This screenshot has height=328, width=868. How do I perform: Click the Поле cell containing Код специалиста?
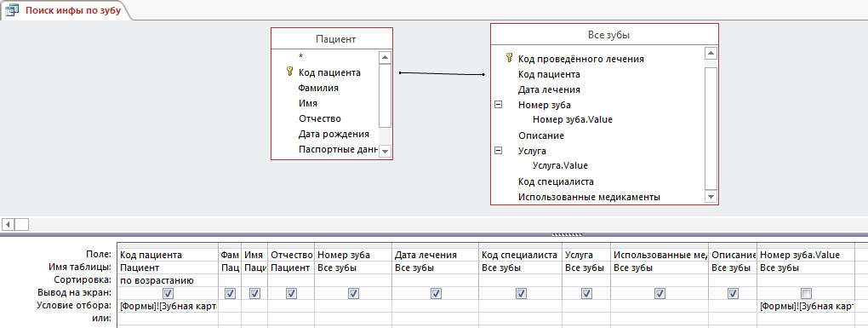[520, 255]
